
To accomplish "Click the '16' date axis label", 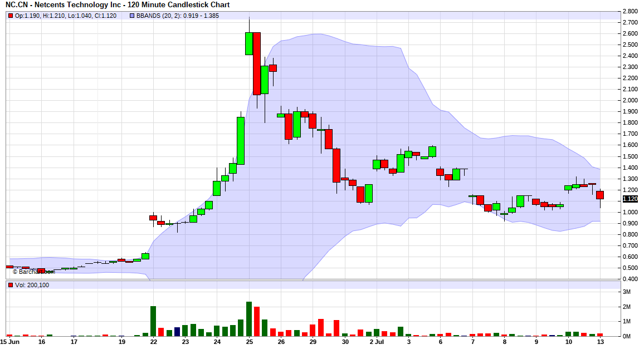I will click(41, 342).
